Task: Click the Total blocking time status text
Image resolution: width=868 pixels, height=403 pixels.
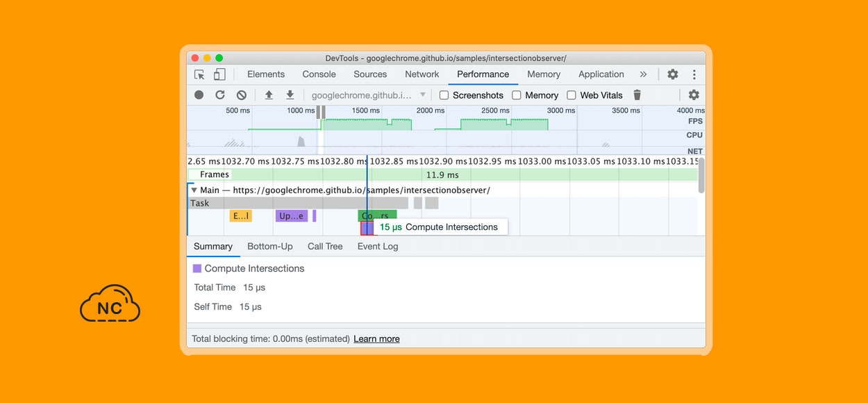Action: coord(271,339)
